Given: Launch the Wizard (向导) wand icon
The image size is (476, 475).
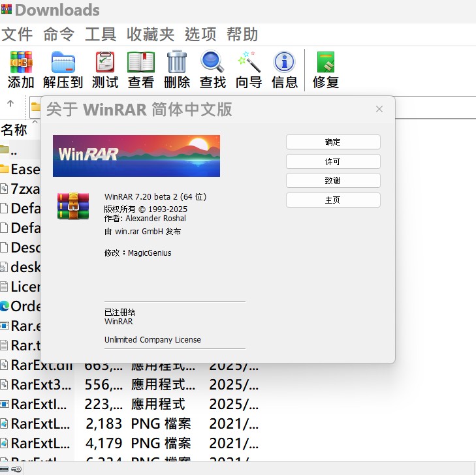Looking at the screenshot, I should coord(249,63).
